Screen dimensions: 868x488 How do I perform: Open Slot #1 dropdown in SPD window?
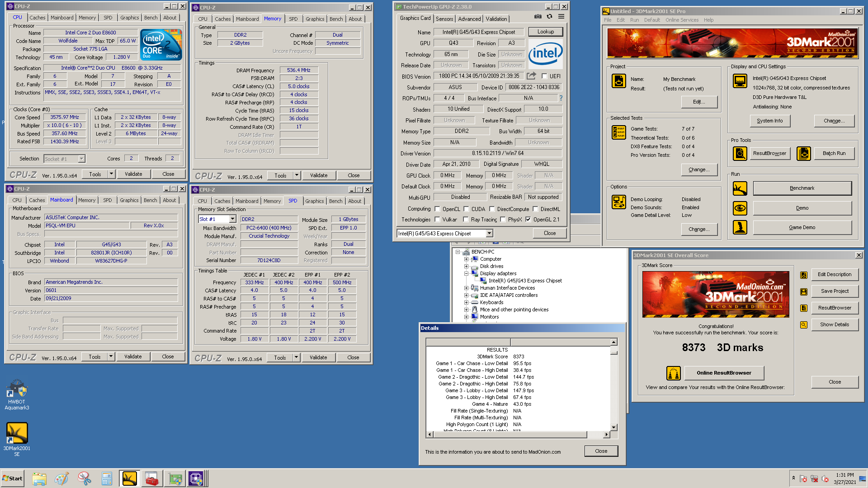tap(232, 219)
